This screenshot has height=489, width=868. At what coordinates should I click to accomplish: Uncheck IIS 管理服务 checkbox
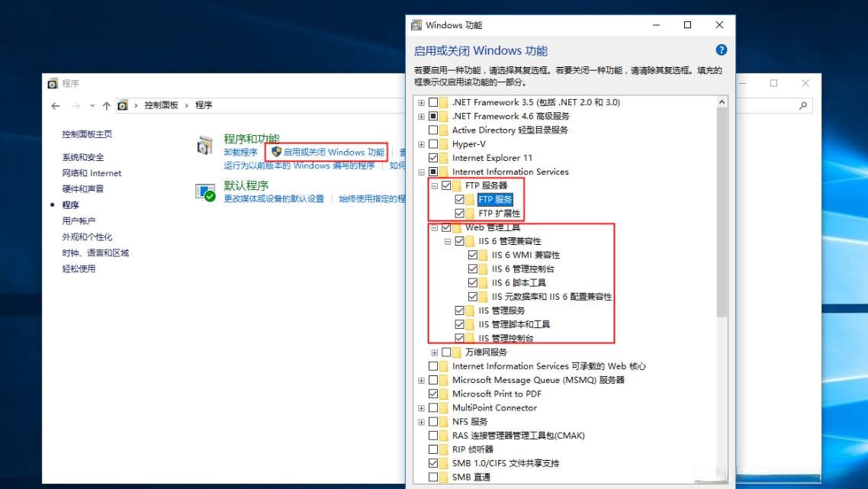tap(459, 310)
